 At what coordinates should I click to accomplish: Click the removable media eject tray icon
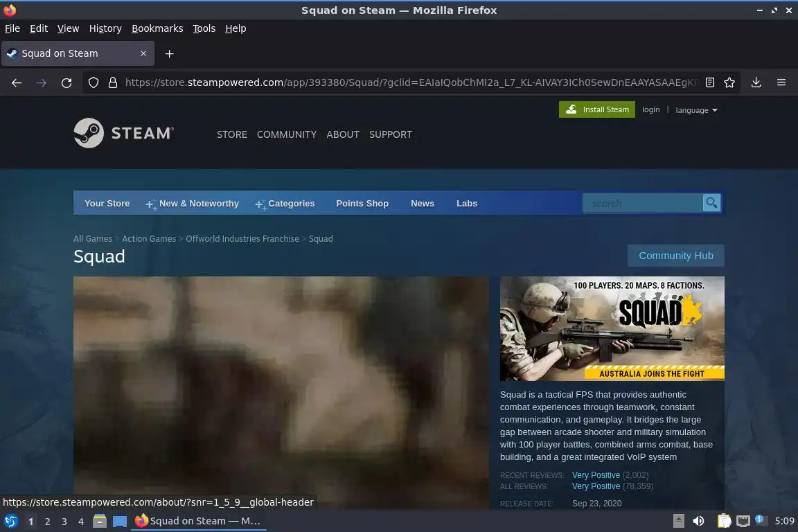[678, 521]
